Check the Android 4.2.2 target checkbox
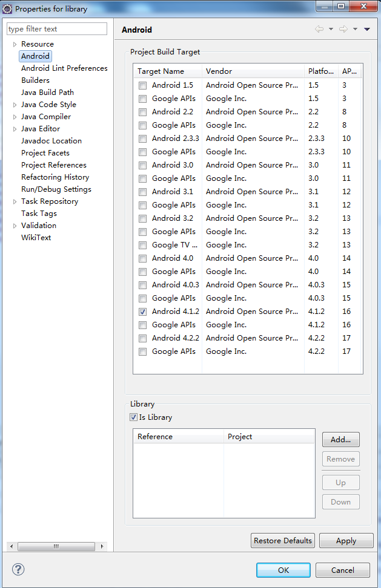The image size is (381, 588). tap(142, 338)
